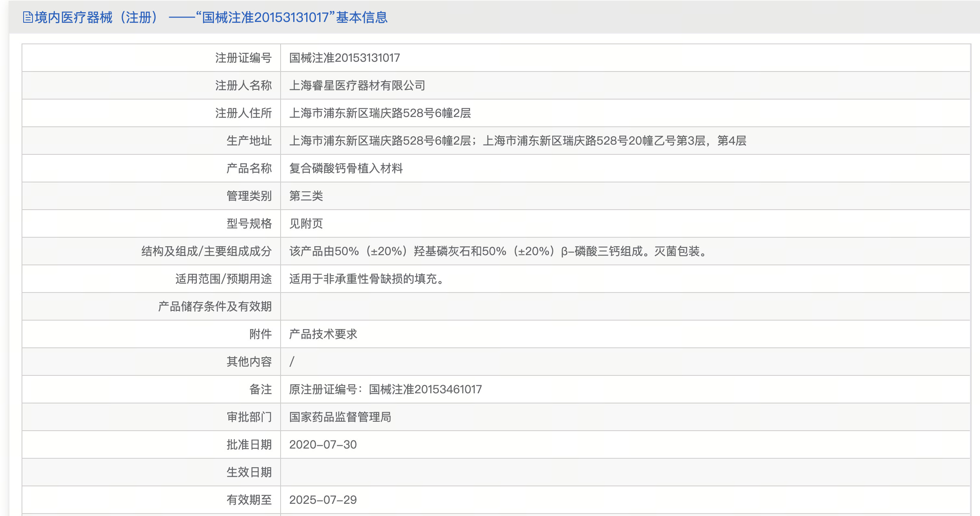Select remark 原注册证编号：国械注准20153461017
The image size is (980, 516).
(385, 389)
